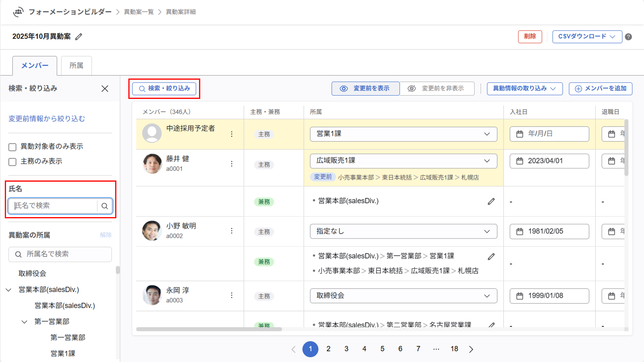Screen dimensions: 644x362
Task: Toggle 変更前を非表示 view option
Action: point(437,89)
